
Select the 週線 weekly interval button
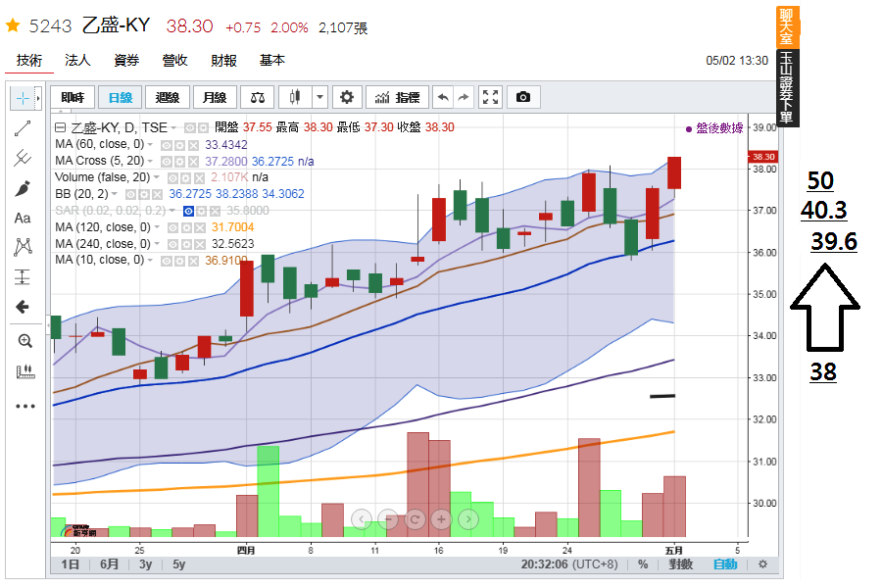[167, 97]
